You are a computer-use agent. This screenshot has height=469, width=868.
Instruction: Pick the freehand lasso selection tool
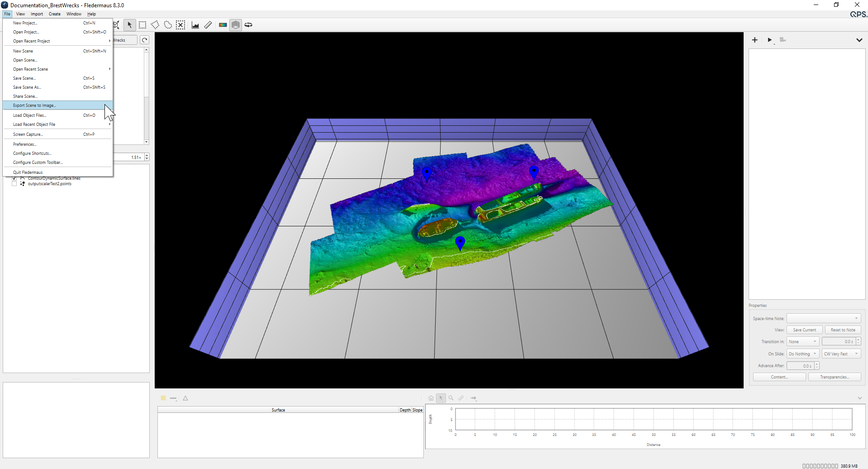pyautogui.click(x=168, y=25)
